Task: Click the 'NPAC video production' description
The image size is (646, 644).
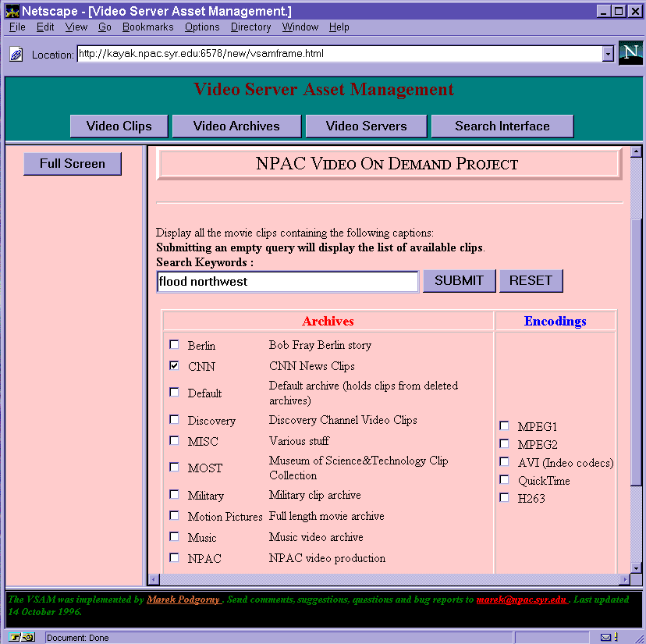Action: click(x=327, y=558)
